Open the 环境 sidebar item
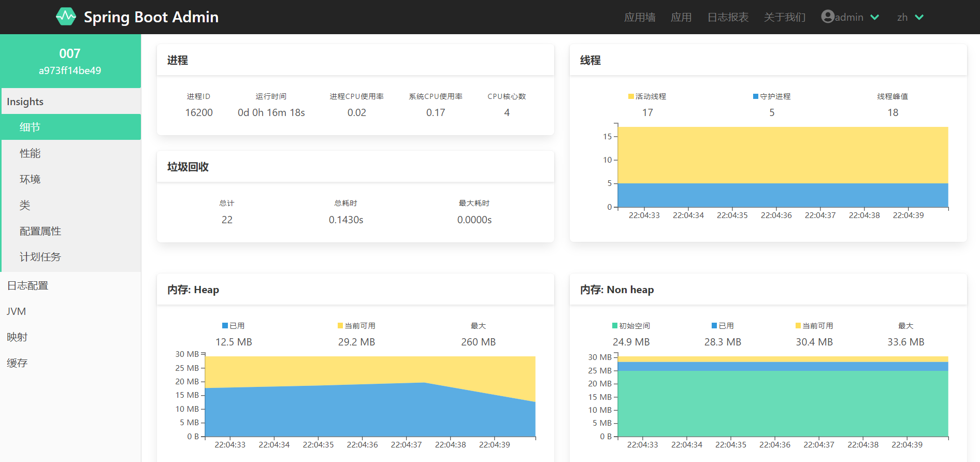This screenshot has width=980, height=462. (x=70, y=179)
